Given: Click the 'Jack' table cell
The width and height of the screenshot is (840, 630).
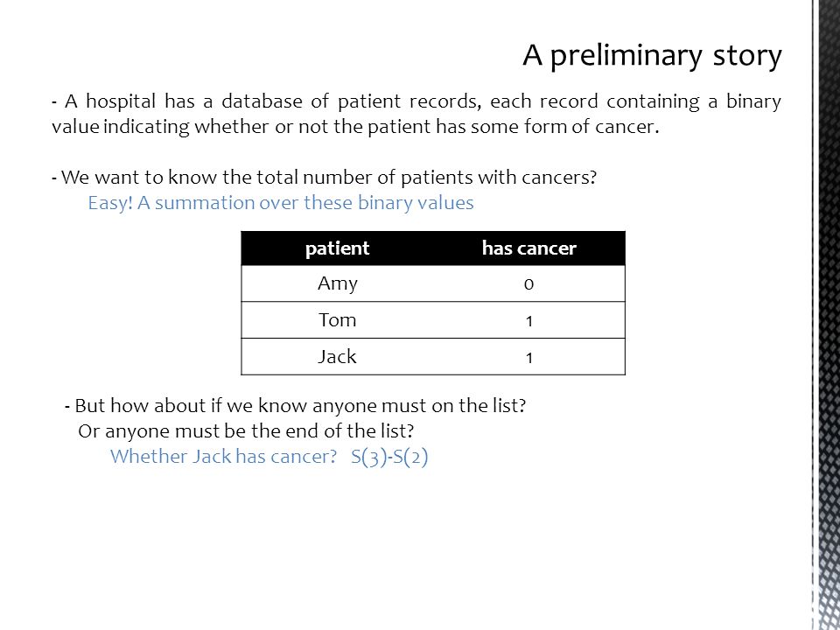Looking at the screenshot, I should pyautogui.click(x=337, y=356).
